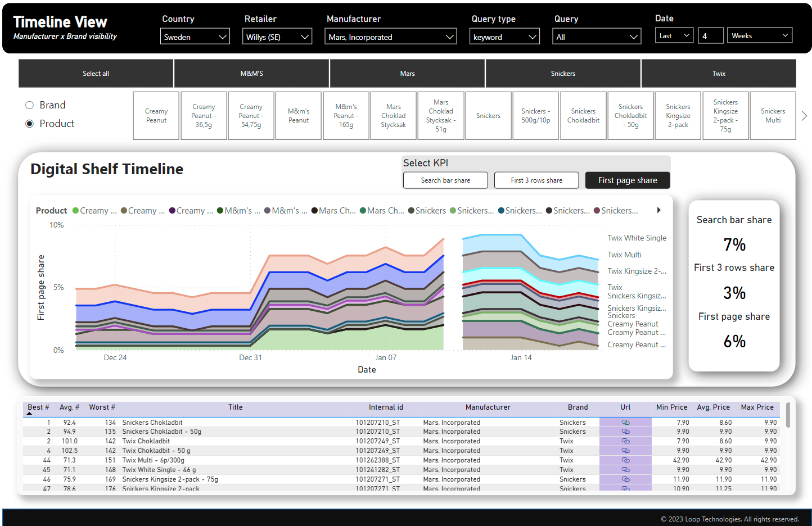Sort table by Title column header
Image resolution: width=812 pixels, height=526 pixels.
tap(235, 407)
